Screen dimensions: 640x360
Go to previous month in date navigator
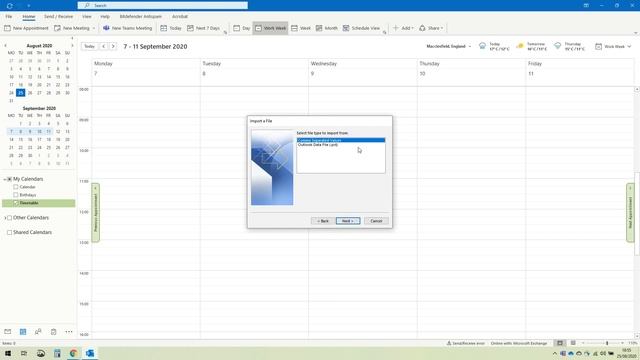click(5, 46)
